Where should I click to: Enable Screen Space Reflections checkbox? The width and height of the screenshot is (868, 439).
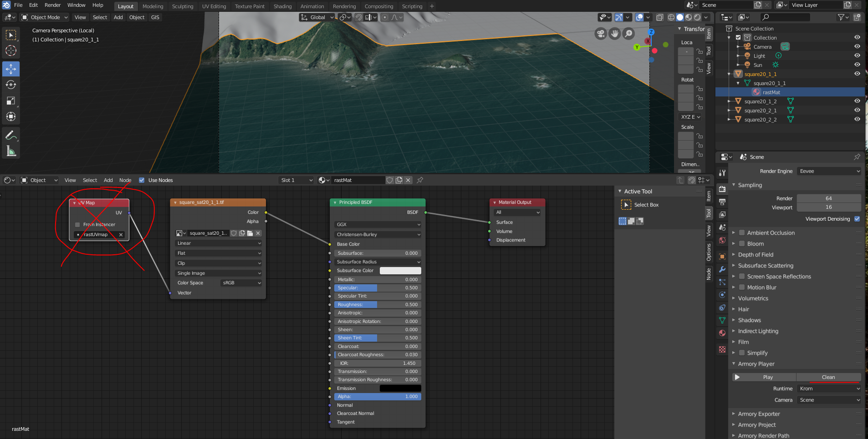point(742,276)
